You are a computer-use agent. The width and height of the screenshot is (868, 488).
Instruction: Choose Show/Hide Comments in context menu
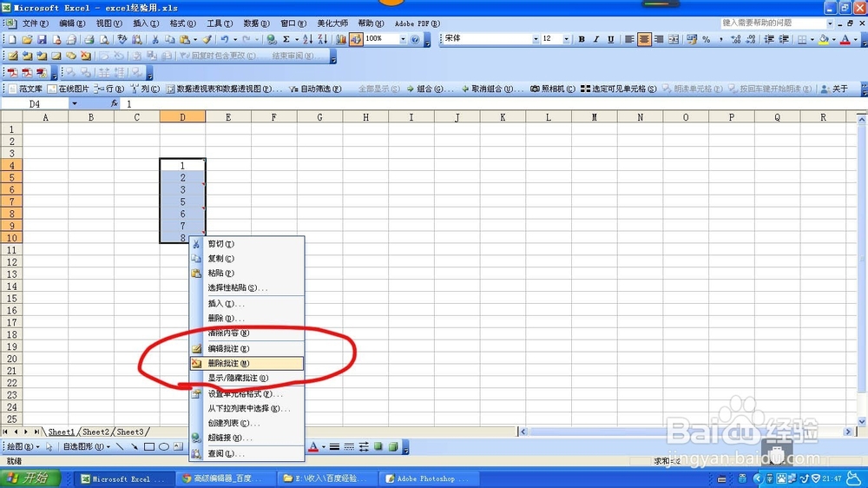(247, 378)
